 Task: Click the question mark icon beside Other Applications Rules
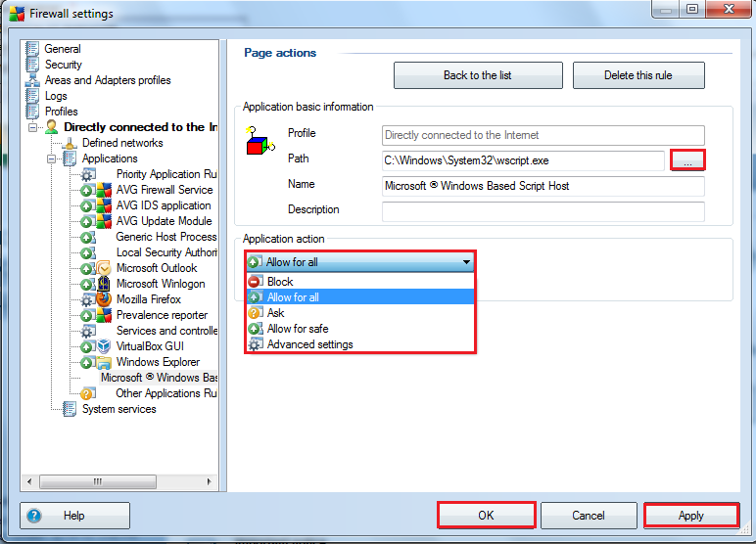pyautogui.click(x=87, y=393)
